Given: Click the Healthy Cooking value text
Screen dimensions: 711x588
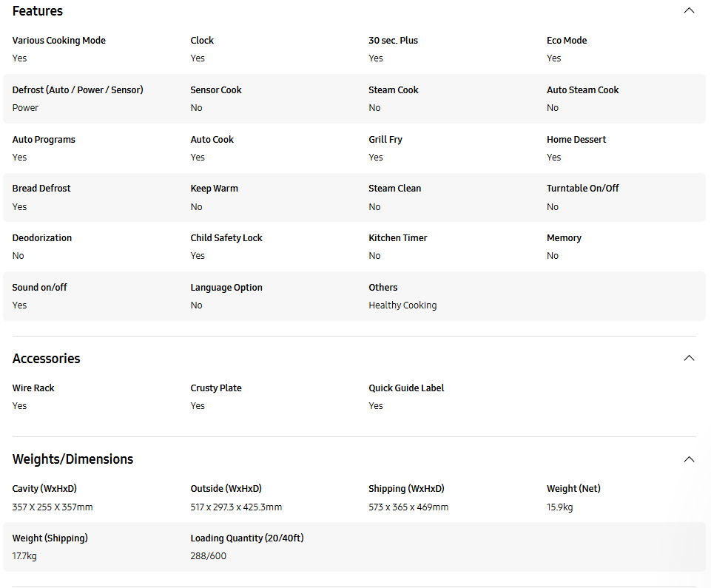Looking at the screenshot, I should [x=402, y=305].
